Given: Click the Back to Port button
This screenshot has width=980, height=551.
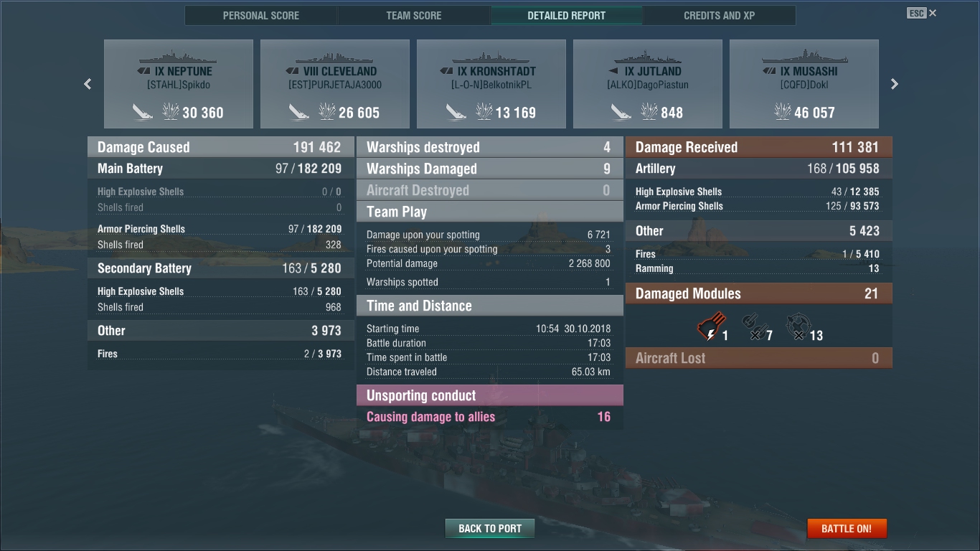Looking at the screenshot, I should 490,528.
